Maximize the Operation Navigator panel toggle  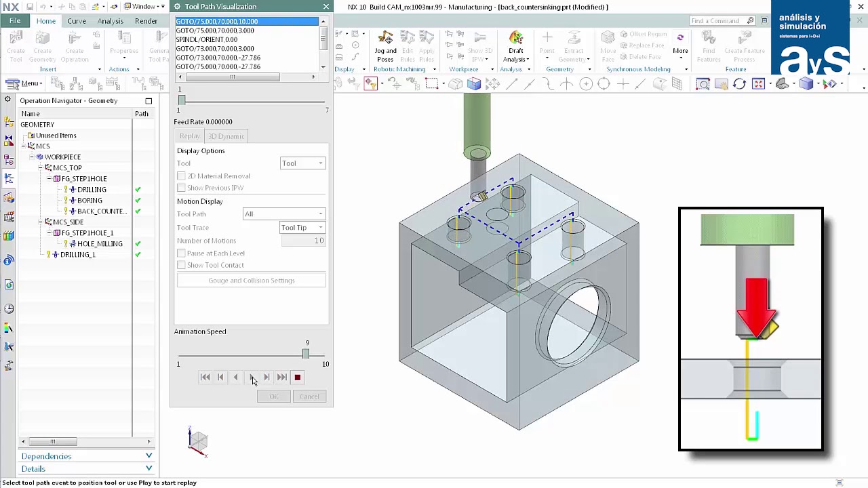[149, 100]
